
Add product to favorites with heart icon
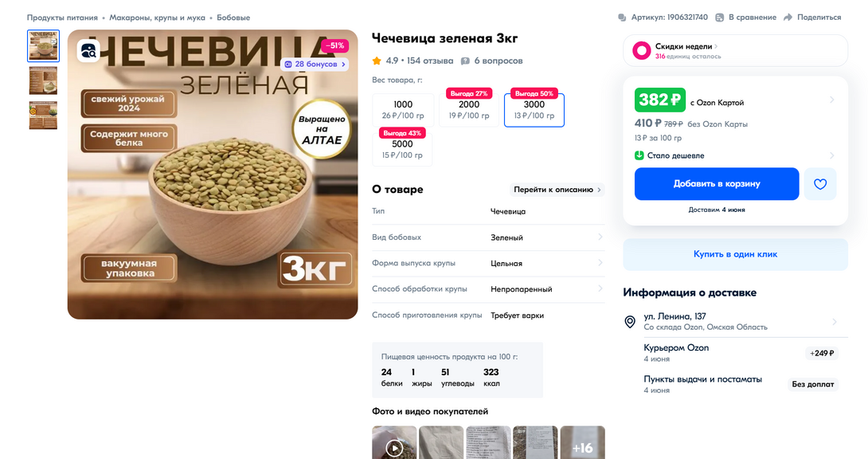pos(820,184)
